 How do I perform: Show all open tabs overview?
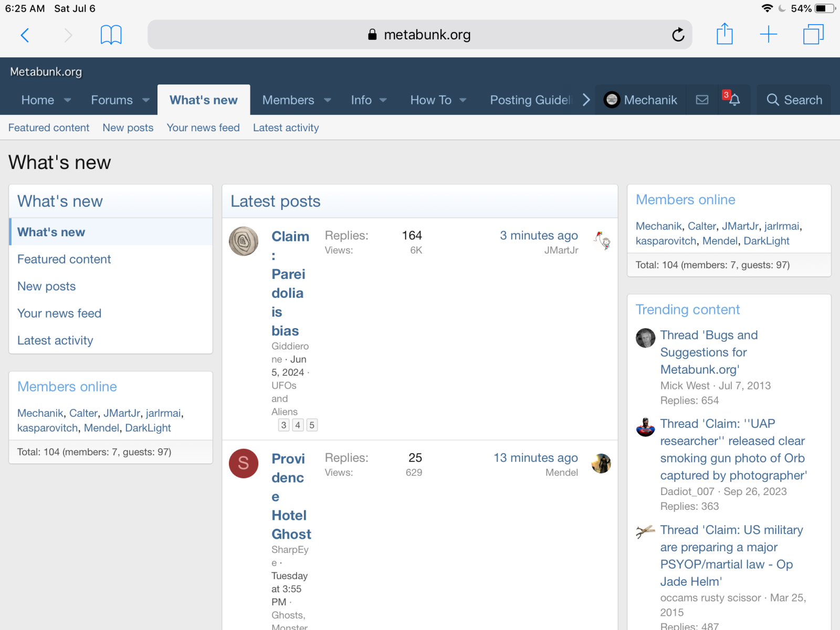click(813, 35)
